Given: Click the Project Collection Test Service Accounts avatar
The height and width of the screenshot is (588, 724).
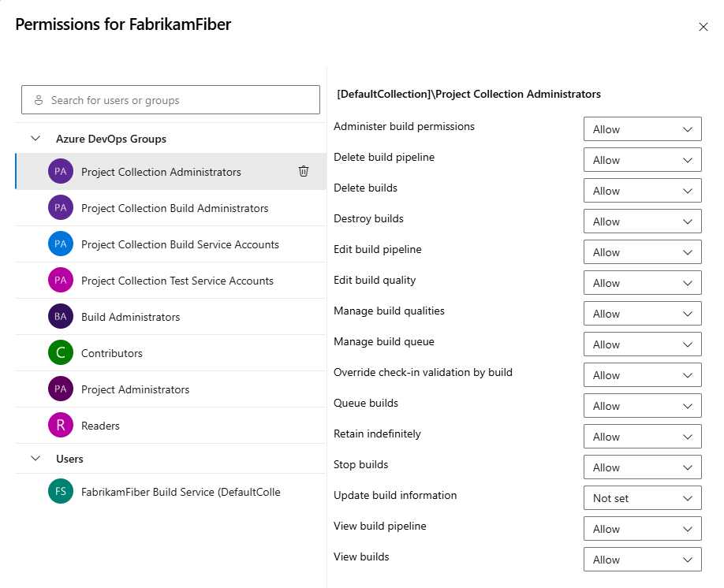Looking at the screenshot, I should 61,281.
